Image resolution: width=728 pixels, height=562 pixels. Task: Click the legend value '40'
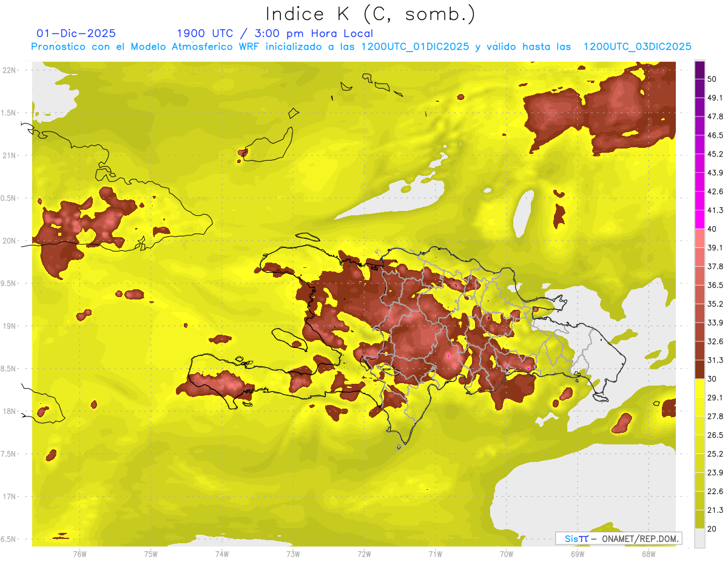pos(713,229)
